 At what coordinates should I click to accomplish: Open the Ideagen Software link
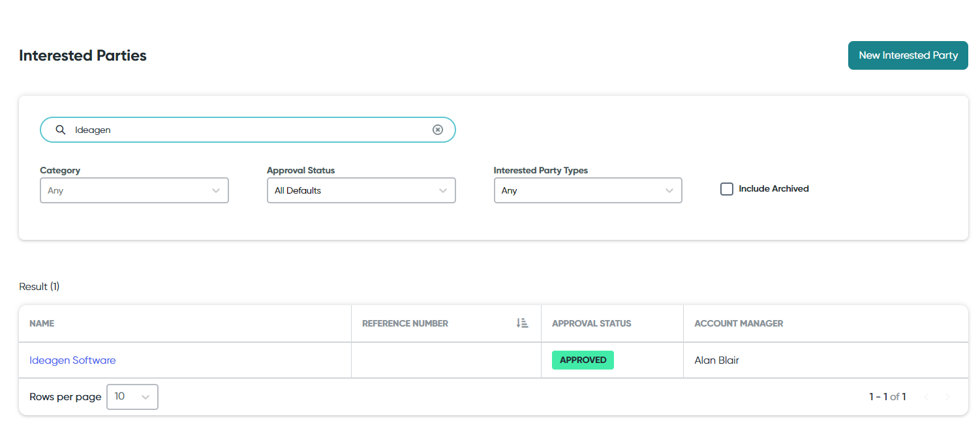[72, 360]
